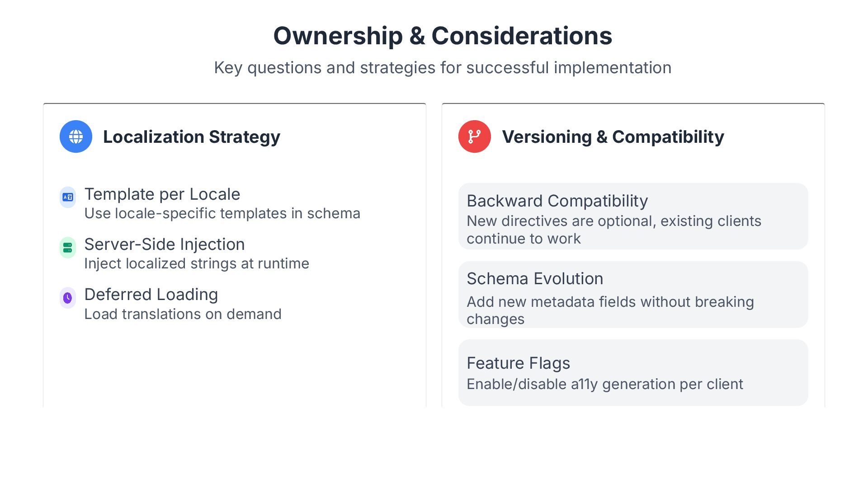Select the Ownership & Considerations title

pos(443,36)
